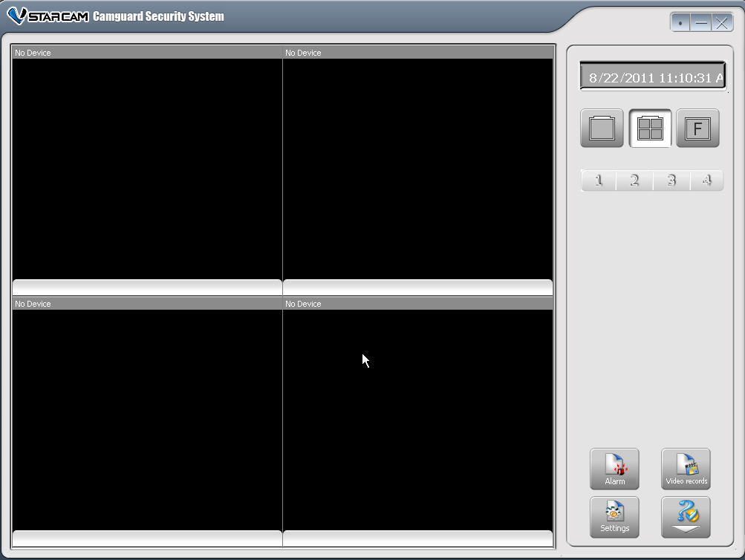
Task: Enter full screen using the F icon
Action: (697, 127)
